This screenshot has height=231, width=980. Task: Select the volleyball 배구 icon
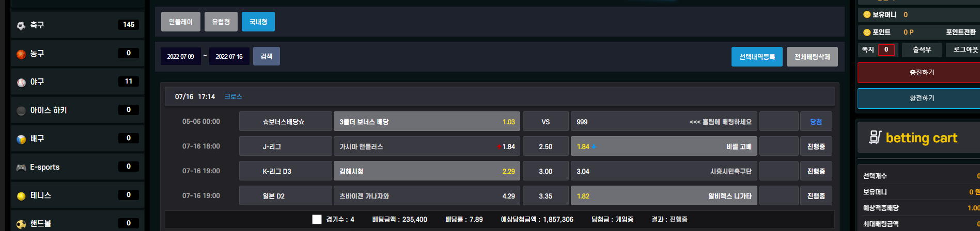pos(21,139)
